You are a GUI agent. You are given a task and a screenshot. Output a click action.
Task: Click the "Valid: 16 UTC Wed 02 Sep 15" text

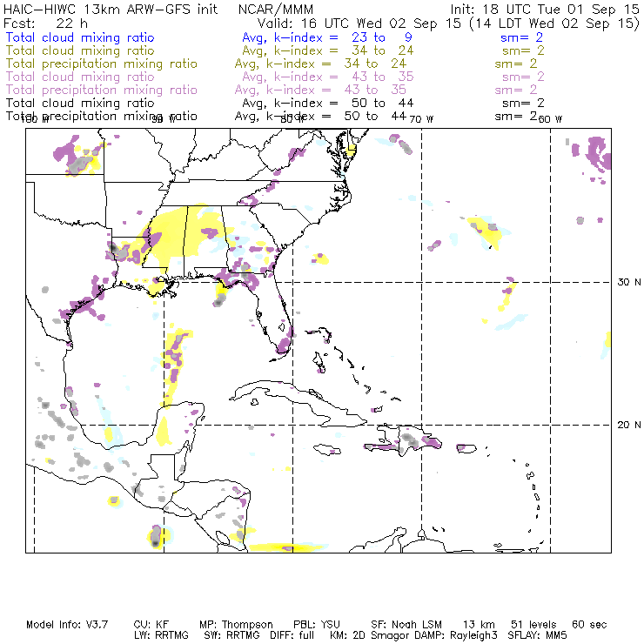[359, 23]
